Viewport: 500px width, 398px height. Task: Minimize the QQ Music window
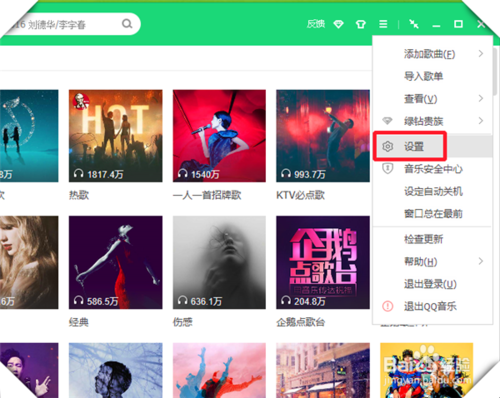point(436,25)
